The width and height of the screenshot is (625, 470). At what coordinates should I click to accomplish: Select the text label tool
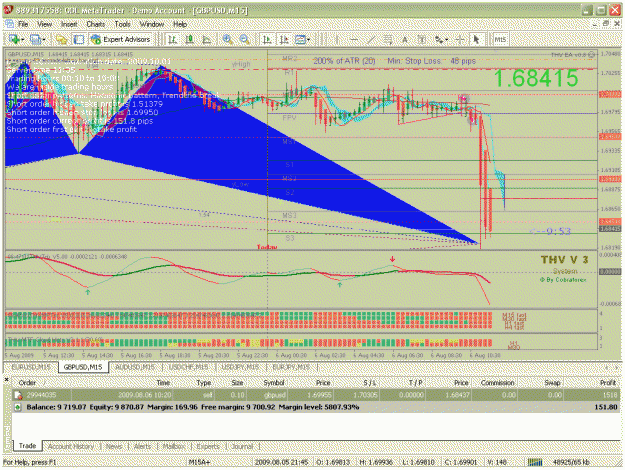pos(421,39)
